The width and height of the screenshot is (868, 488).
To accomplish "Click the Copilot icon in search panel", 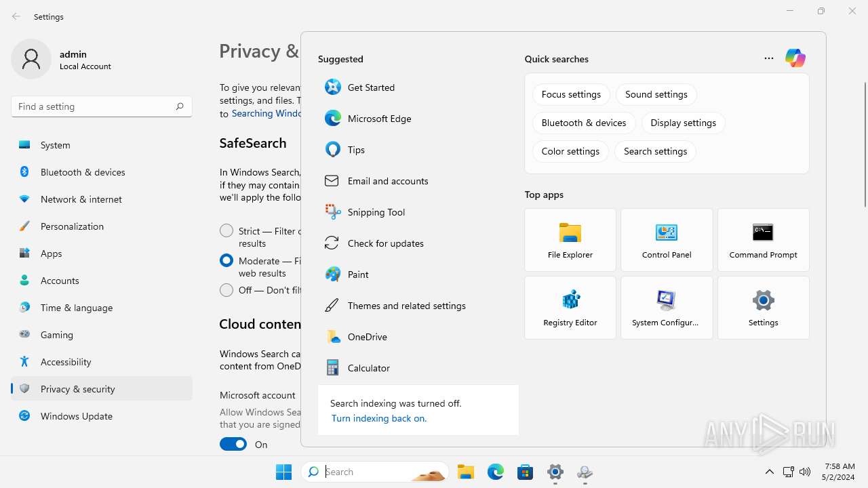I will coord(795,58).
